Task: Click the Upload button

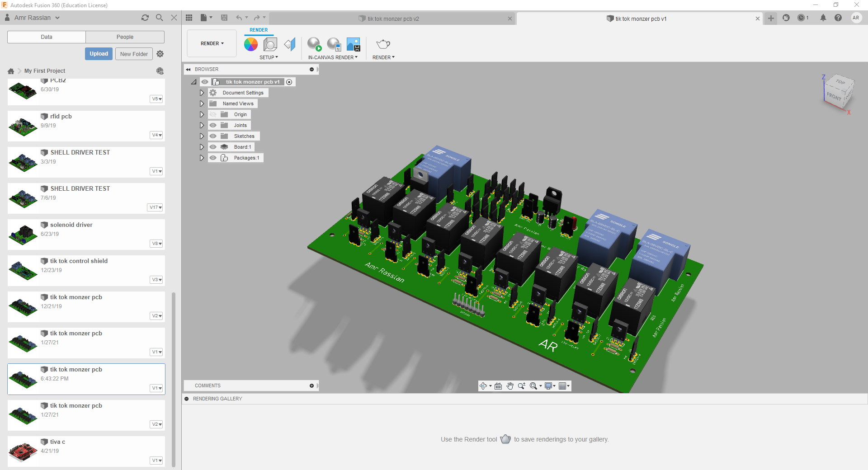Action: tap(99, 54)
